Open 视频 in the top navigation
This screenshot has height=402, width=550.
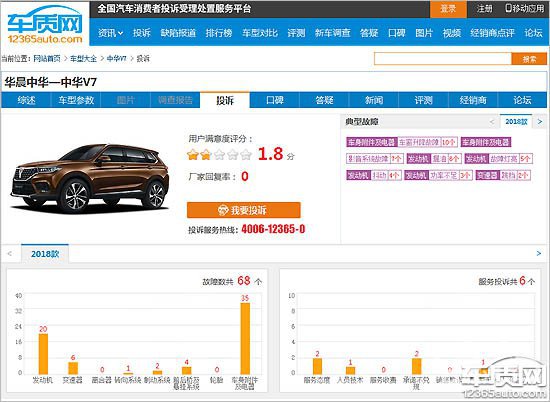[x=452, y=33]
